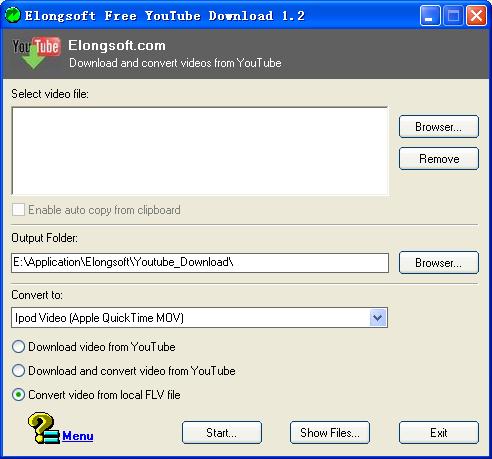Screen dimensions: 492x459
Task: Remove the selected video file
Action: tap(439, 159)
